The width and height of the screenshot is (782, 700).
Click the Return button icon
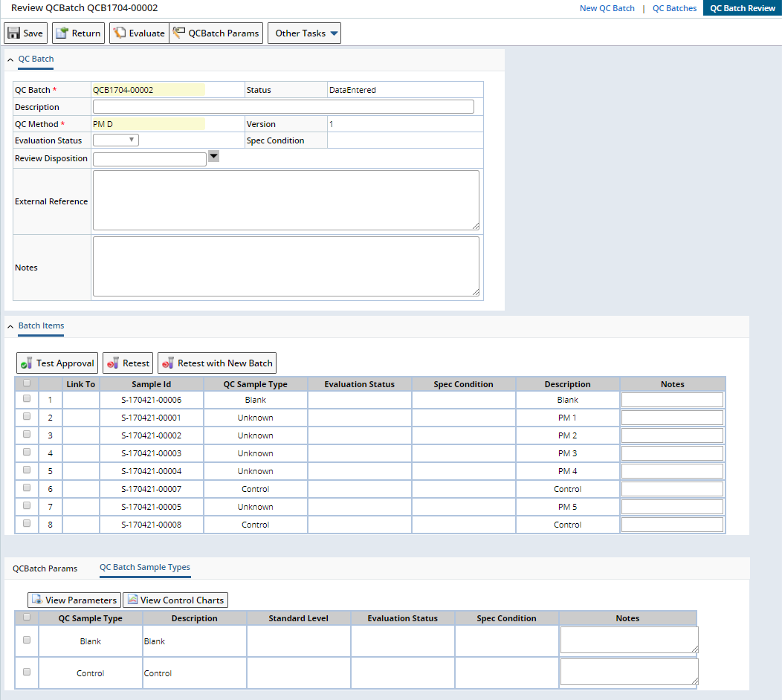[62, 33]
